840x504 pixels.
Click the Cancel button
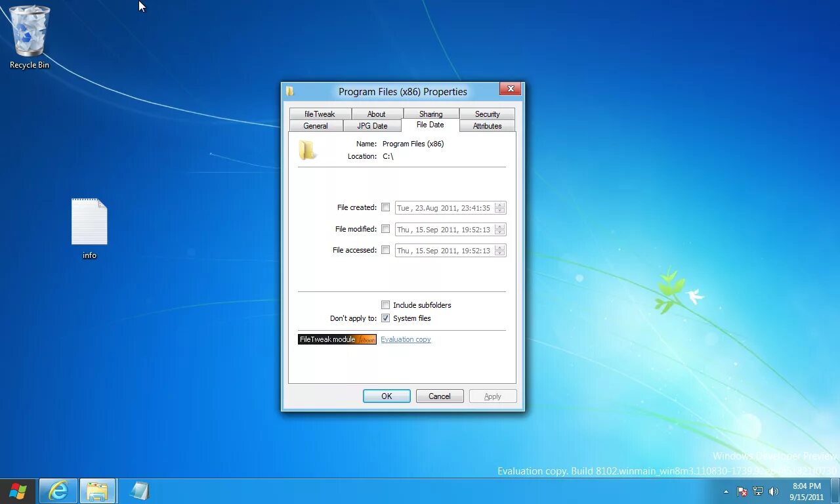[440, 396]
